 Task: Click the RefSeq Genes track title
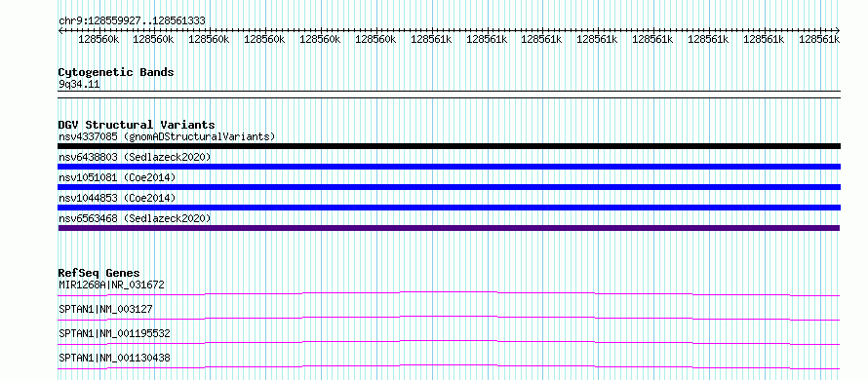[x=99, y=273]
